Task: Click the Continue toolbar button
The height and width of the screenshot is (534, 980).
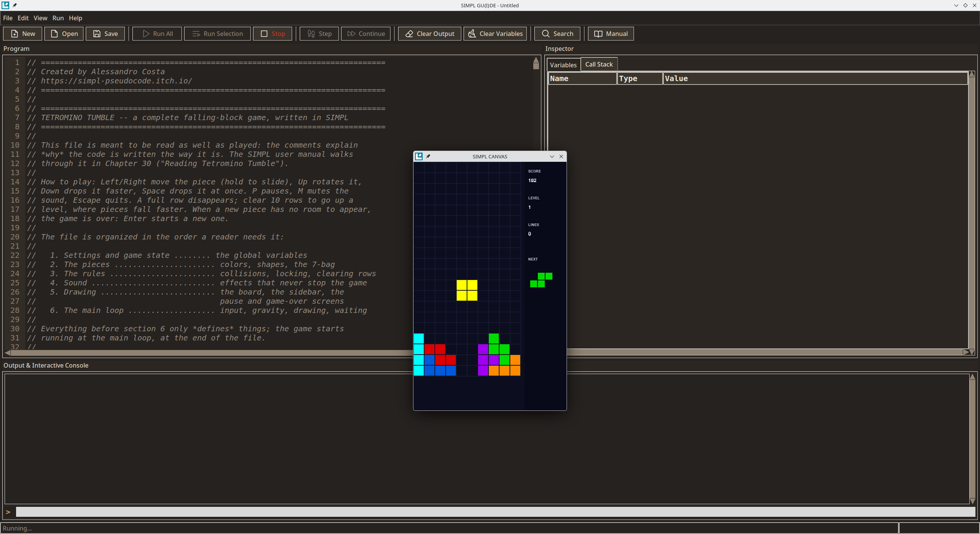Action: pos(366,34)
